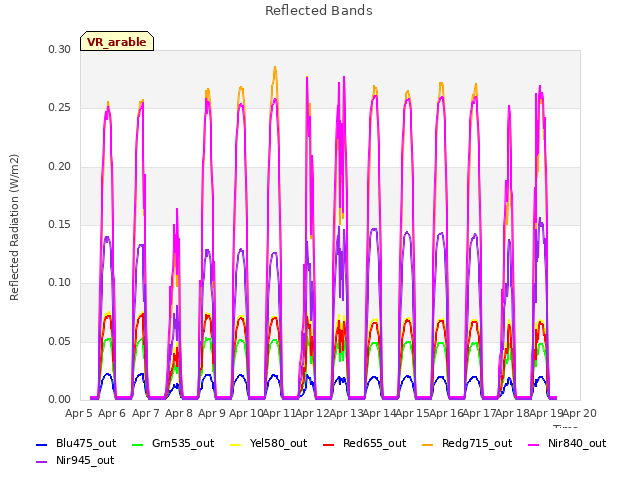The width and height of the screenshot is (640, 480).
Task: Select the Yel580_out legend entry
Action: (x=269, y=443)
